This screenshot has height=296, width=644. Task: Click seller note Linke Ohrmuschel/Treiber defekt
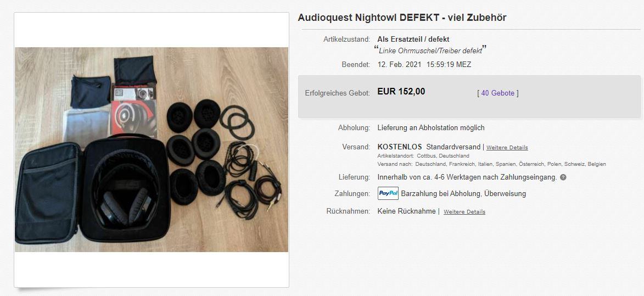tap(430, 51)
